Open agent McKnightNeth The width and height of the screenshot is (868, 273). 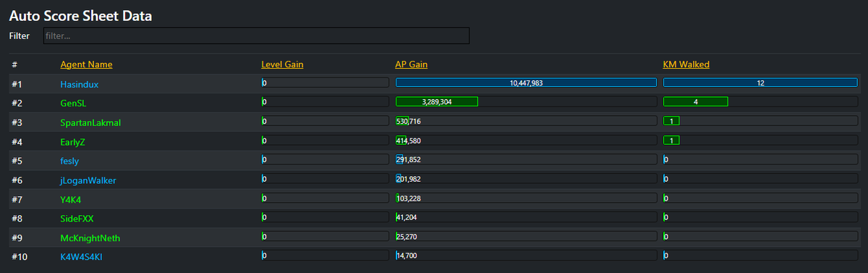pos(90,238)
